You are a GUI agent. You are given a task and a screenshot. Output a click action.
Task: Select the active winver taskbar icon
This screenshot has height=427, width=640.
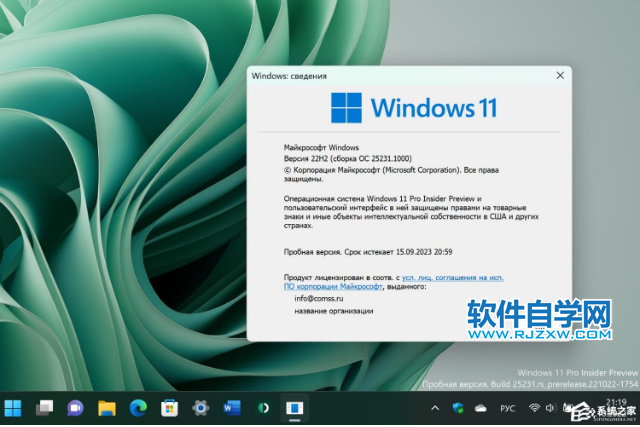coord(294,408)
